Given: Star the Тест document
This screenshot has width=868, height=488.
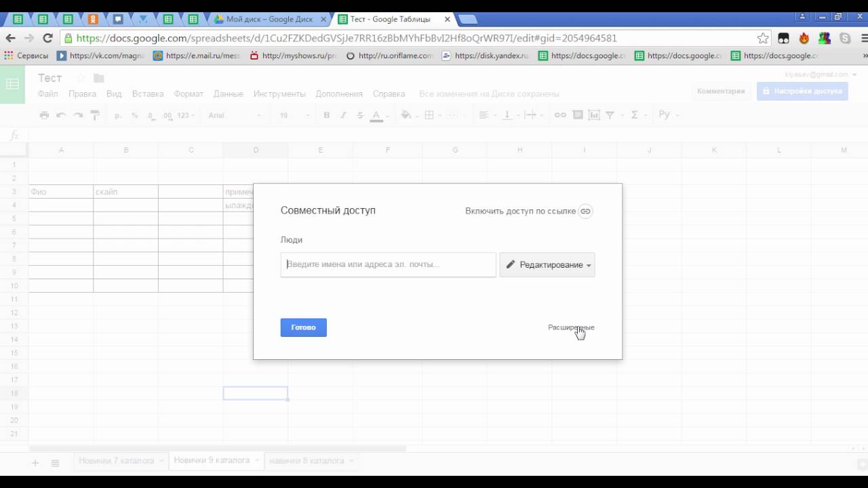Looking at the screenshot, I should 81,78.
